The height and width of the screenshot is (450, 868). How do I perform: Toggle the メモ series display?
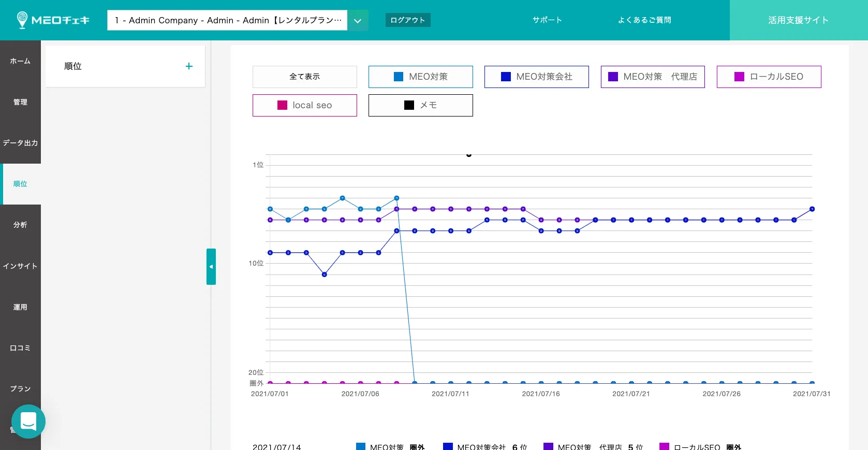[x=420, y=105]
